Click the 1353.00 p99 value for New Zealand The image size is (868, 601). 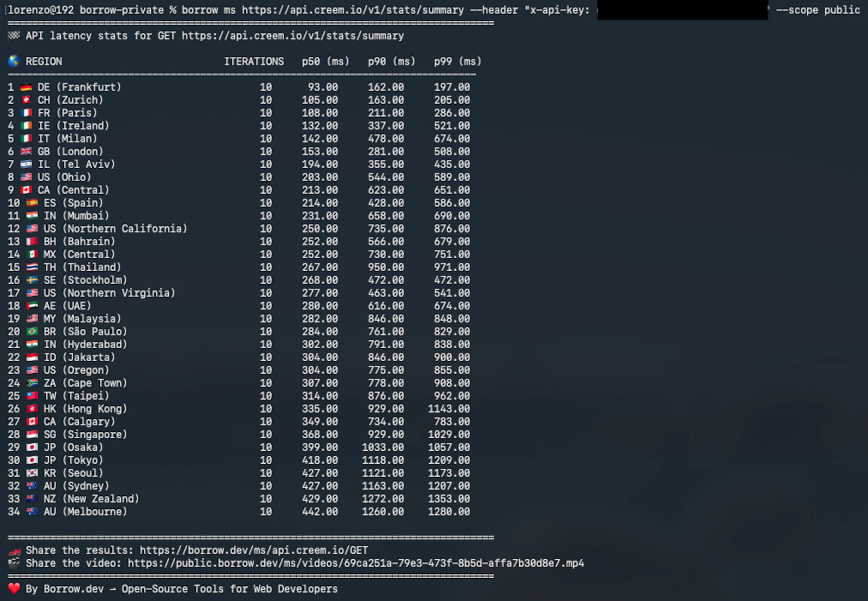pyautogui.click(x=449, y=499)
